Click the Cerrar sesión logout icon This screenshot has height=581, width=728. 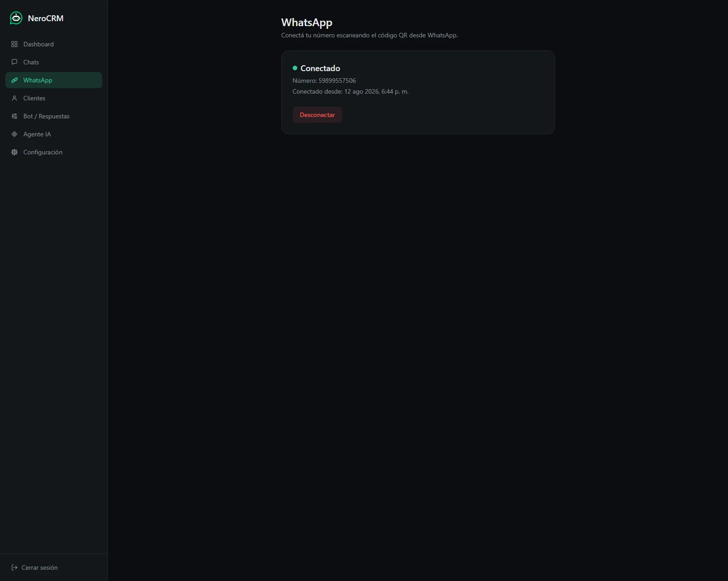(x=14, y=567)
